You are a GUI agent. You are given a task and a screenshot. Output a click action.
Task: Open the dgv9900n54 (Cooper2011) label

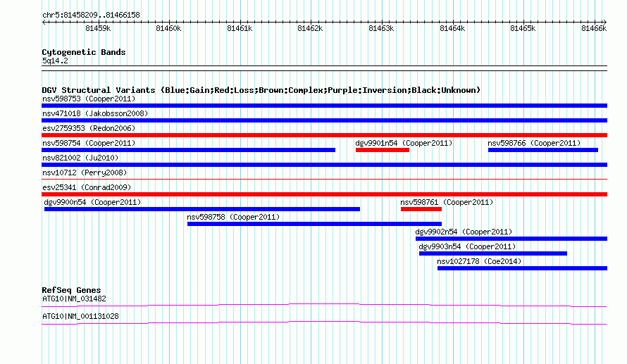click(x=92, y=202)
